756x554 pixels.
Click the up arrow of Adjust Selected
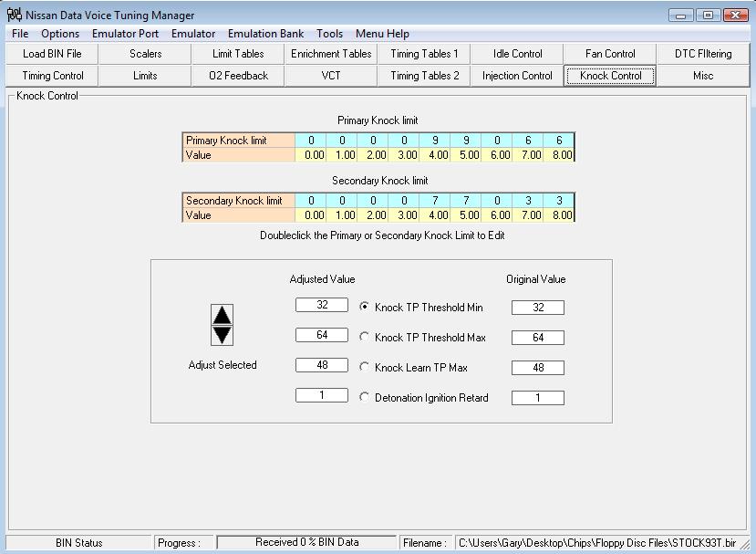222,315
